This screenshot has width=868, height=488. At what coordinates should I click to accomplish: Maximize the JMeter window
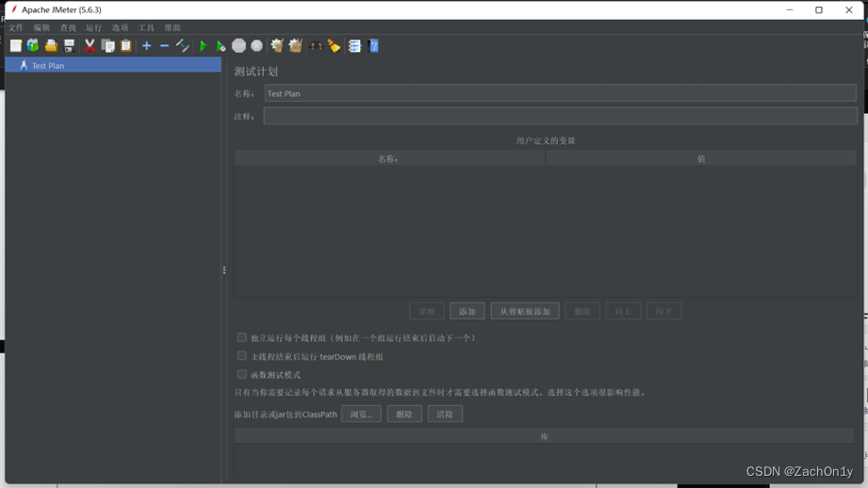pyautogui.click(x=819, y=10)
